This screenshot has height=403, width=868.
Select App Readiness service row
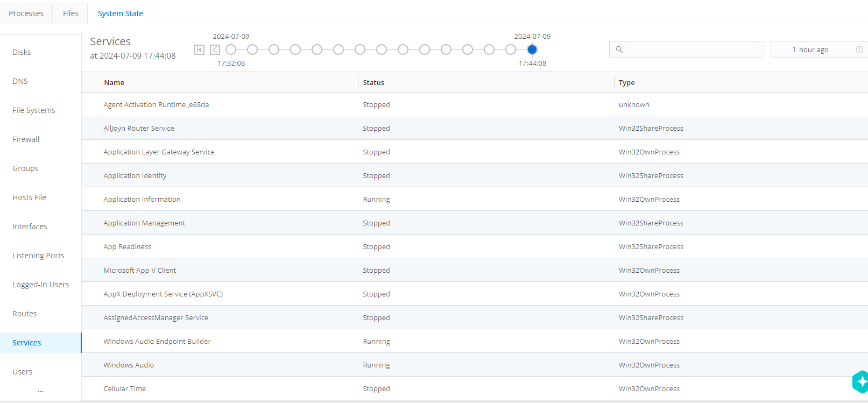(475, 246)
